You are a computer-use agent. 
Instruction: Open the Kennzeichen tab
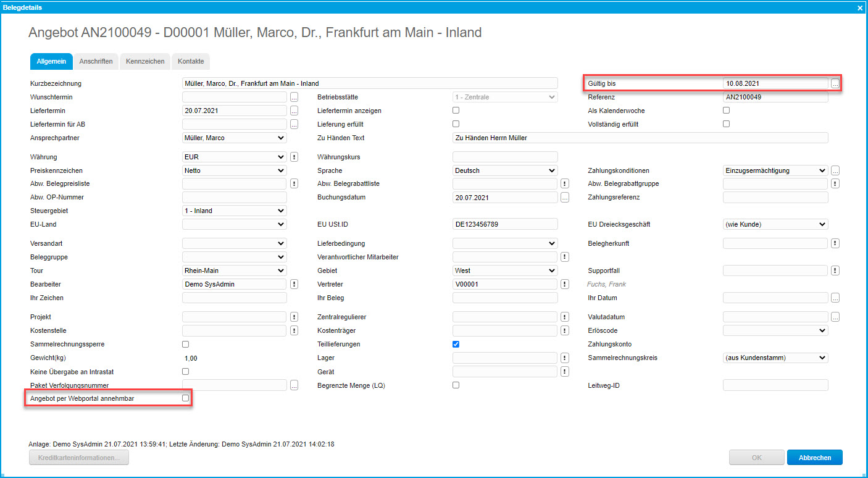(x=145, y=62)
